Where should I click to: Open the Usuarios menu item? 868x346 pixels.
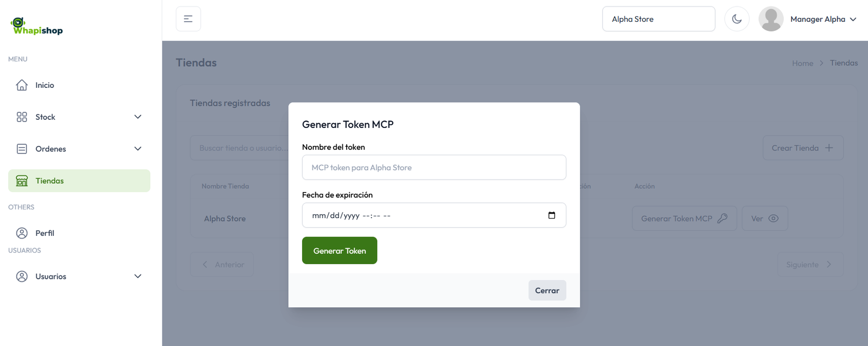point(51,277)
